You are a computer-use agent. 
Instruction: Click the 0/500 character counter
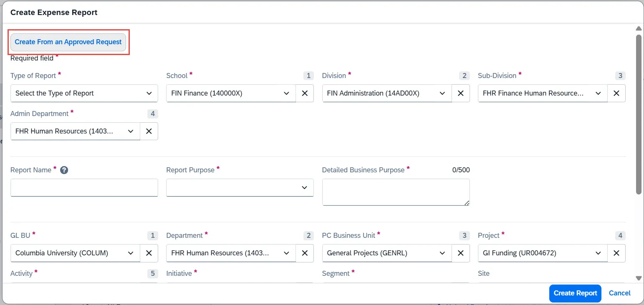point(461,170)
